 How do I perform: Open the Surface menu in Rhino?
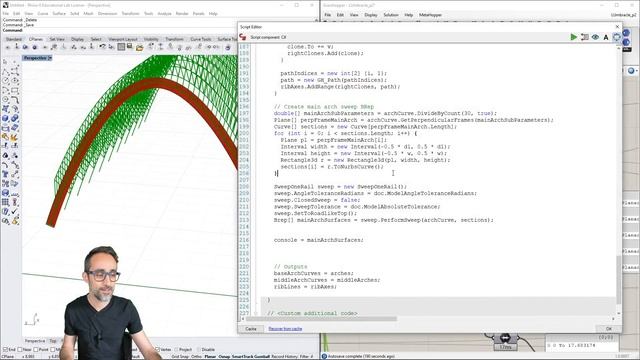(x=59, y=13)
